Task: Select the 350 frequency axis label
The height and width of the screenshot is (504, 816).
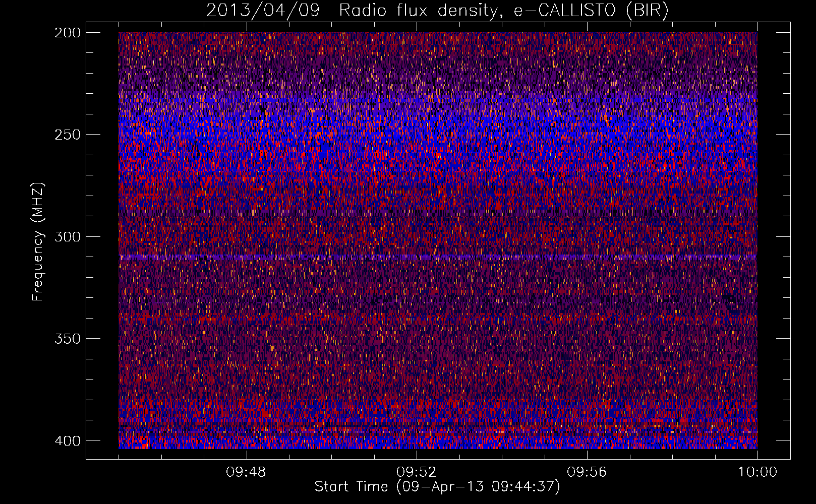Action: (x=67, y=339)
